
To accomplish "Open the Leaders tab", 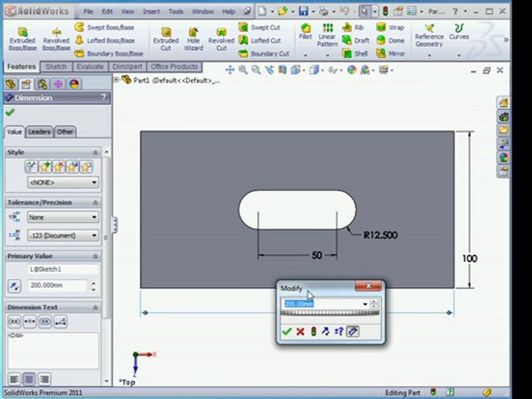I will tap(39, 132).
